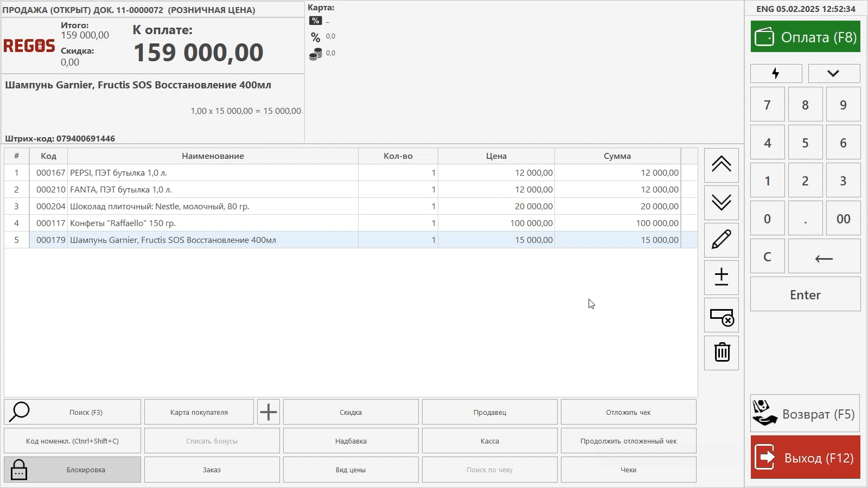Tap keypad digit 5

[x=805, y=143]
